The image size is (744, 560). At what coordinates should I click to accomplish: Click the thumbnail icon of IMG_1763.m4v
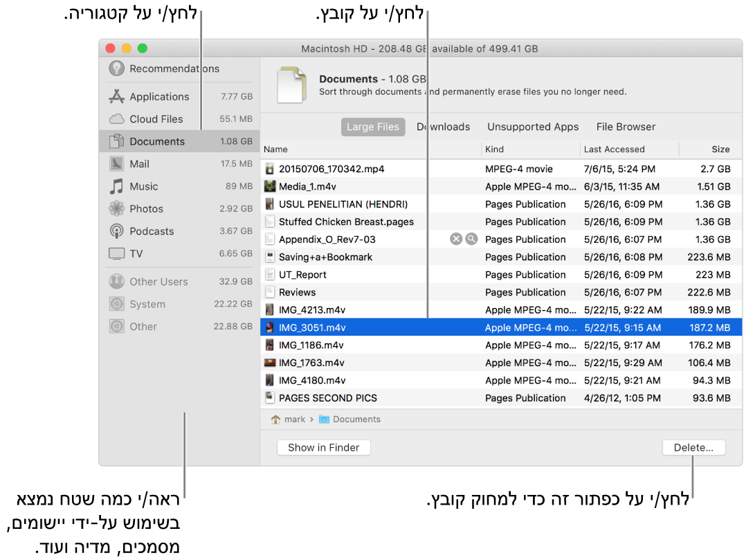[269, 363]
